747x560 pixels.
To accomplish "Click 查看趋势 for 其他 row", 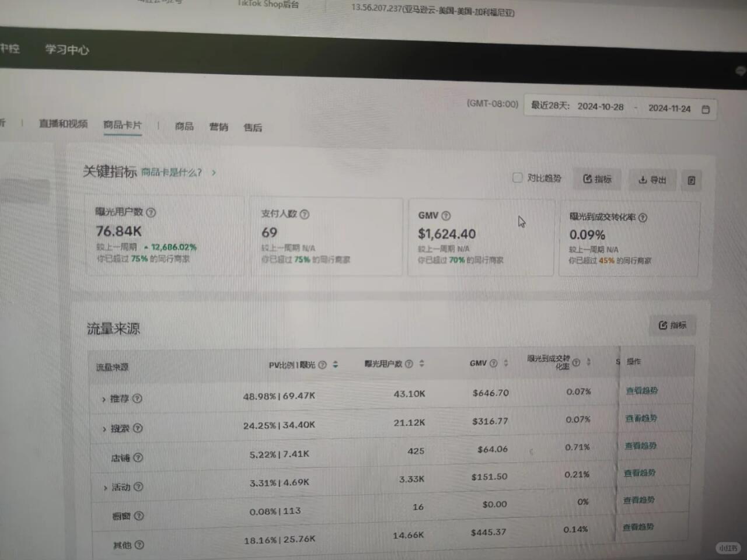I will (638, 527).
